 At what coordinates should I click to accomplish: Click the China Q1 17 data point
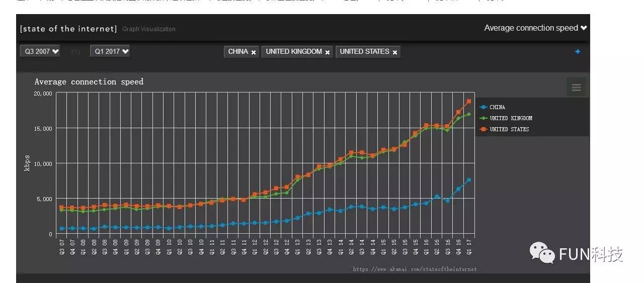pyautogui.click(x=468, y=180)
